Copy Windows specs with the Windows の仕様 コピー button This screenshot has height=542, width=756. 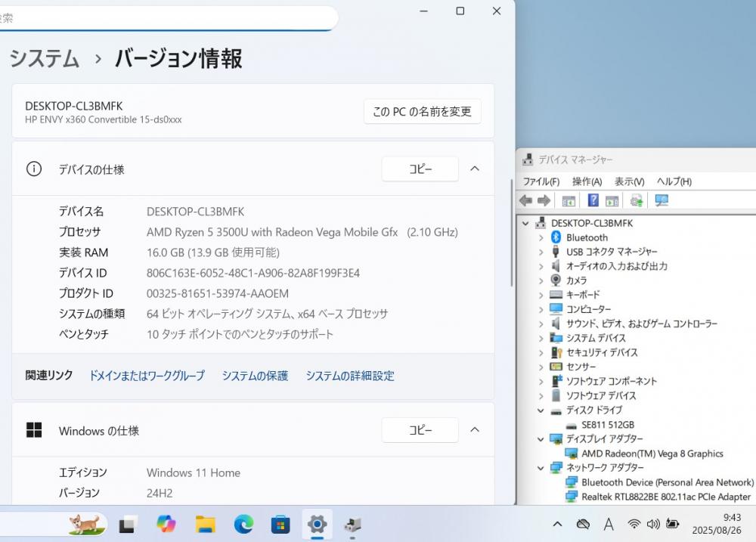point(420,429)
